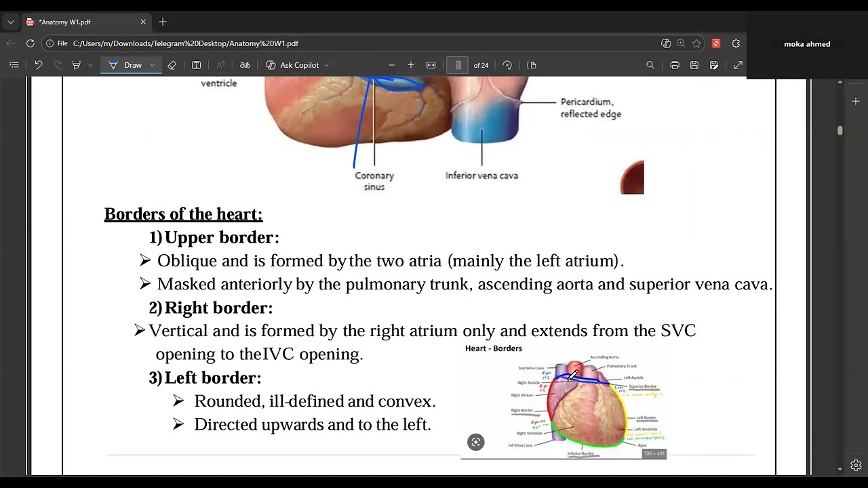
Task: Click the page number field
Action: (458, 65)
